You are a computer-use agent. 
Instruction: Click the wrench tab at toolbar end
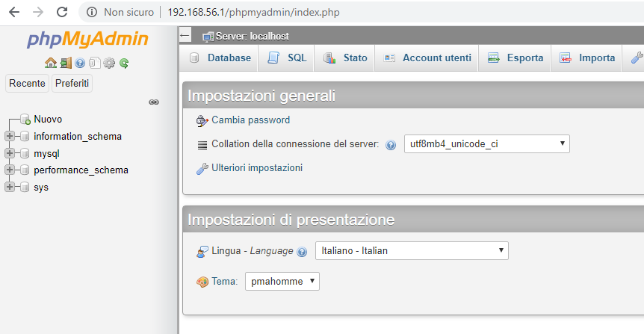click(637, 58)
